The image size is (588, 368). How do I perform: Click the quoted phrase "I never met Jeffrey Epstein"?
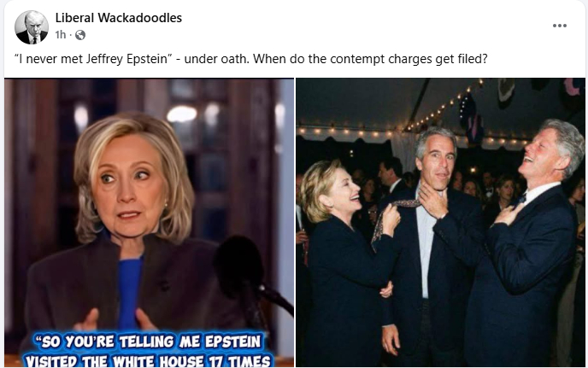(93, 59)
